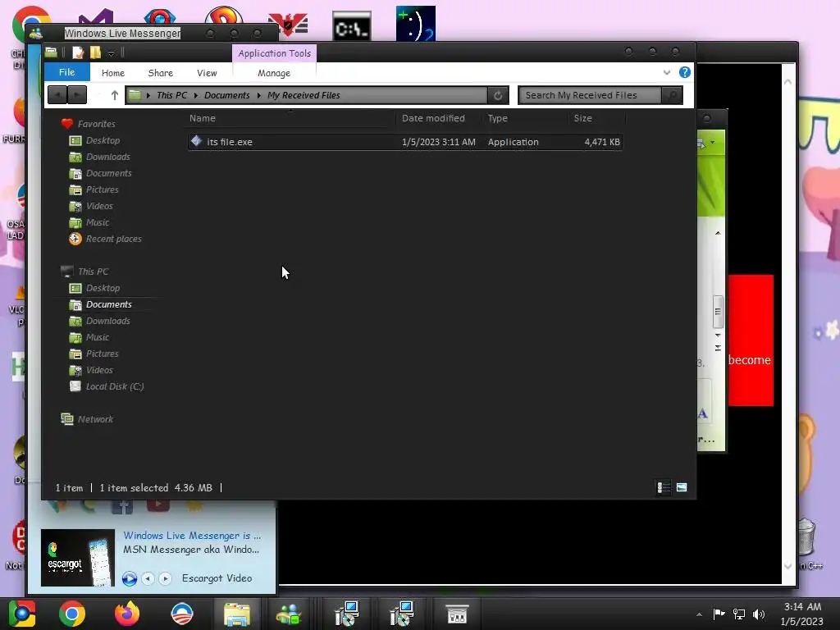Screen dimensions: 840x630
Task: Open Videos under Favorites
Action: tap(99, 206)
